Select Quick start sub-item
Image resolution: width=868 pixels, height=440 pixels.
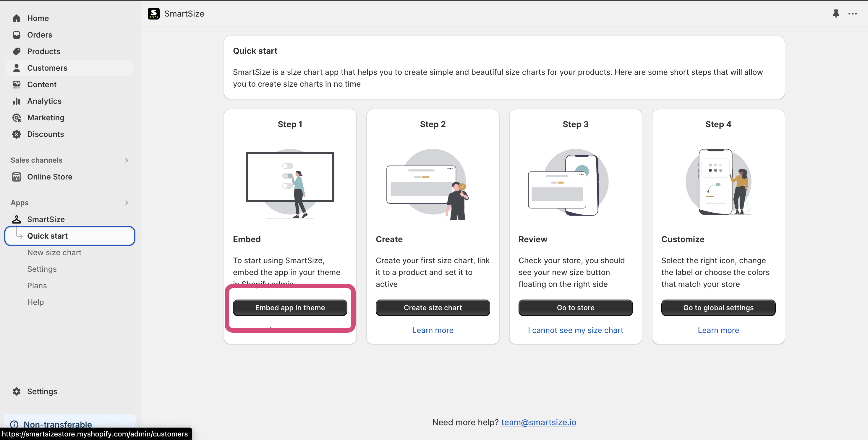70,236
